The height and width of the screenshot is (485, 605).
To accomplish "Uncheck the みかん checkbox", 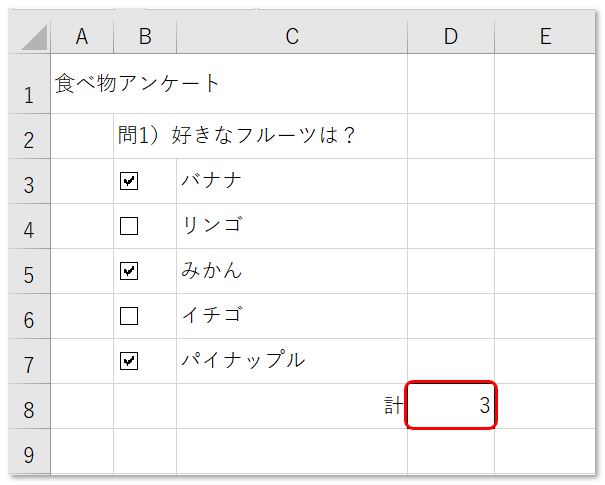I will tap(129, 271).
